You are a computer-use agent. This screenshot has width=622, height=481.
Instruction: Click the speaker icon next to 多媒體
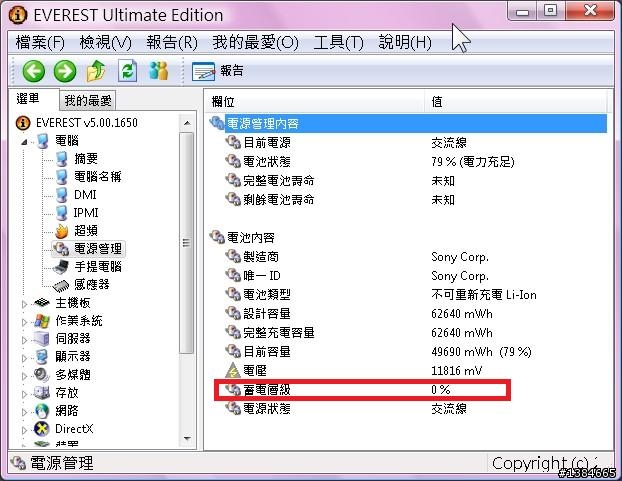tap(41, 375)
